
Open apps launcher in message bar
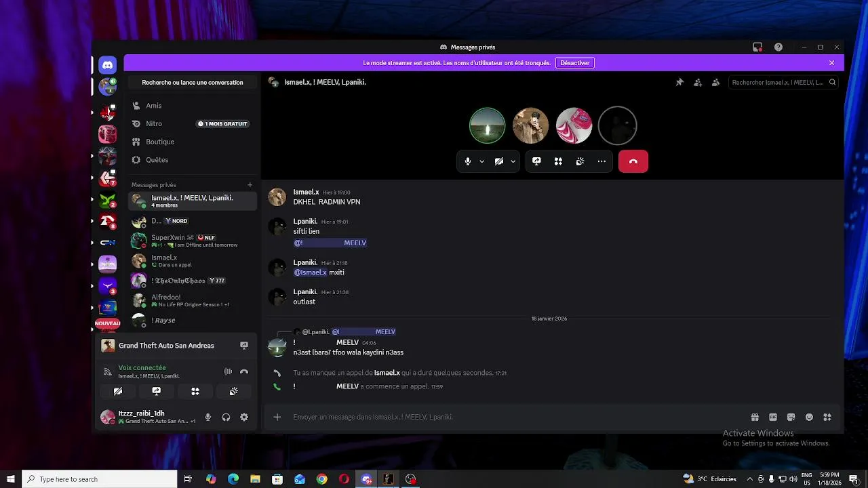pyautogui.click(x=827, y=418)
